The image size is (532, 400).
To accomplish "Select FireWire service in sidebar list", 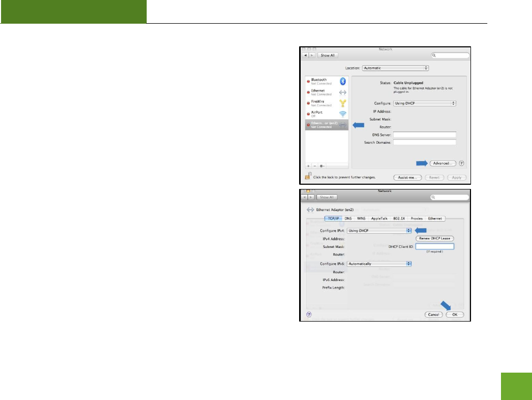I will pyautogui.click(x=327, y=103).
